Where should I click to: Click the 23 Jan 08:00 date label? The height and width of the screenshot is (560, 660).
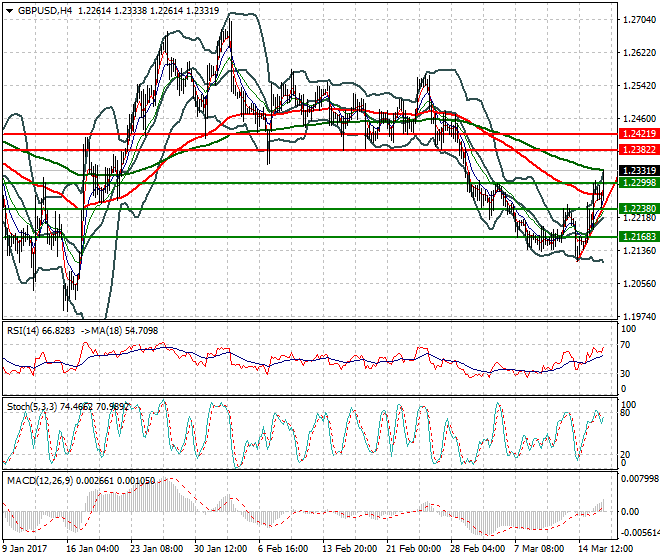[x=156, y=549]
